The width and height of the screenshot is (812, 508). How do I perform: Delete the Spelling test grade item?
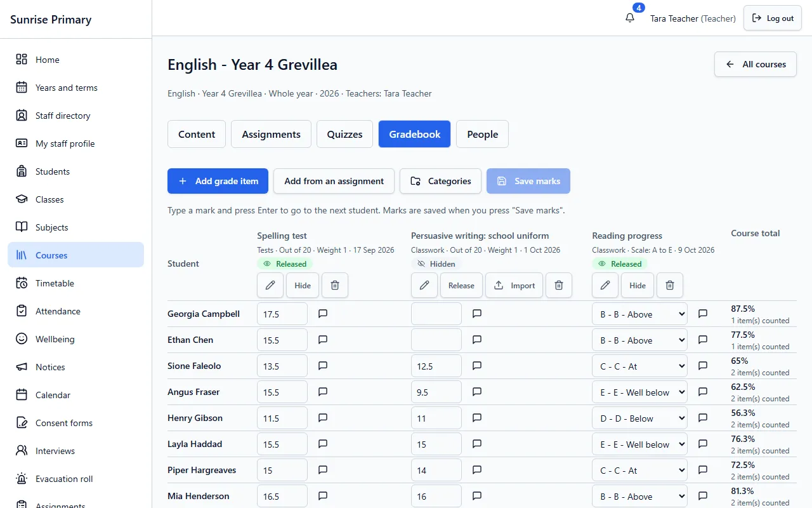click(335, 286)
